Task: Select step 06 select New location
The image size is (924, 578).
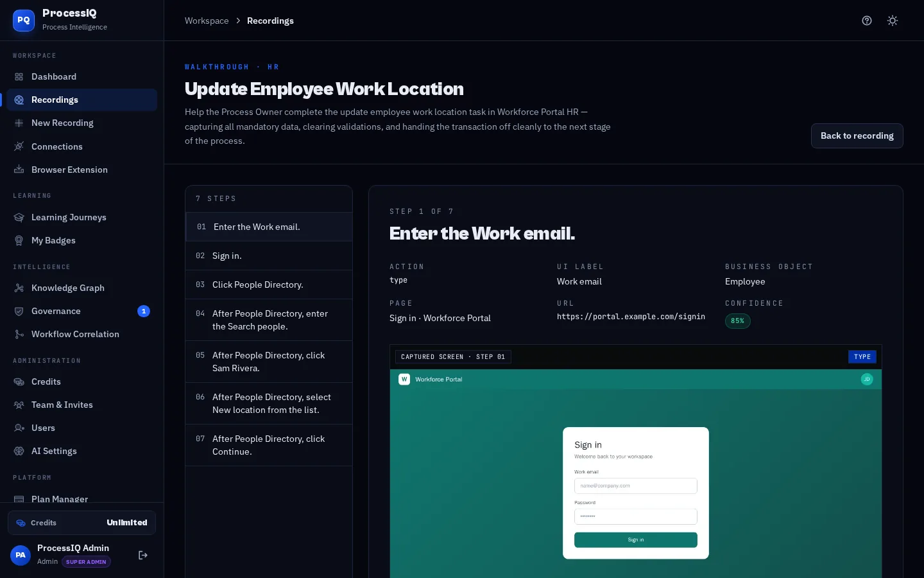Action: (x=269, y=403)
